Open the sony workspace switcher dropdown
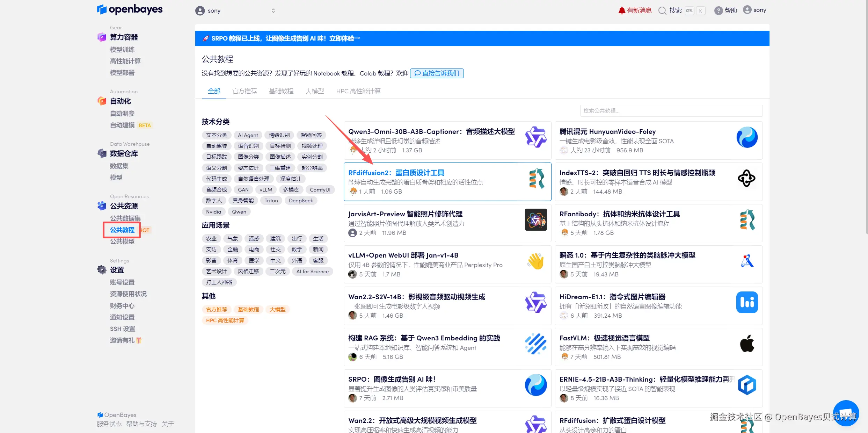The image size is (868, 433). [x=236, y=10]
